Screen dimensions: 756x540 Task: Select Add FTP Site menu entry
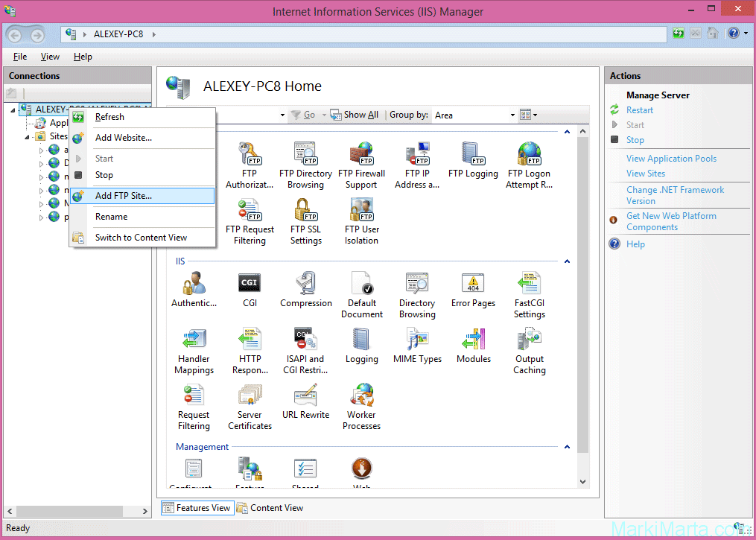[143, 196]
